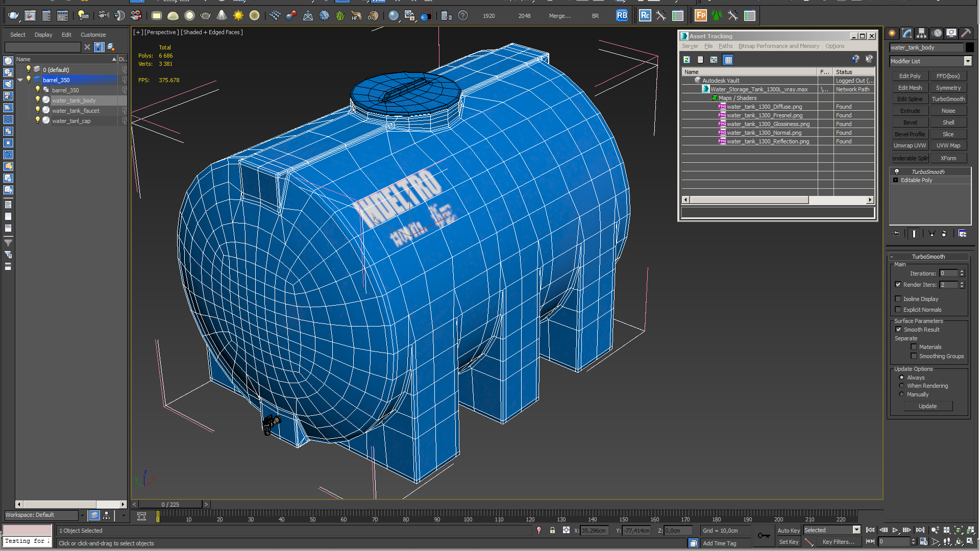Image resolution: width=980 pixels, height=551 pixels.
Task: Click the Play Animation button
Action: coord(895,531)
